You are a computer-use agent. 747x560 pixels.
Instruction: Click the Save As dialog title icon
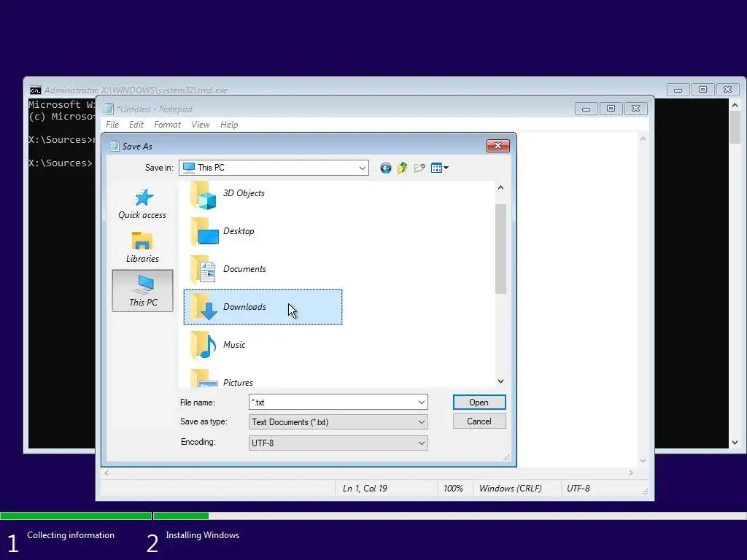click(115, 146)
